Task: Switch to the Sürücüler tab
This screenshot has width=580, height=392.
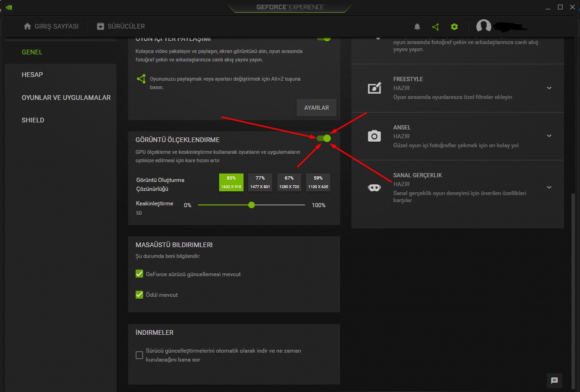Action: coord(121,26)
